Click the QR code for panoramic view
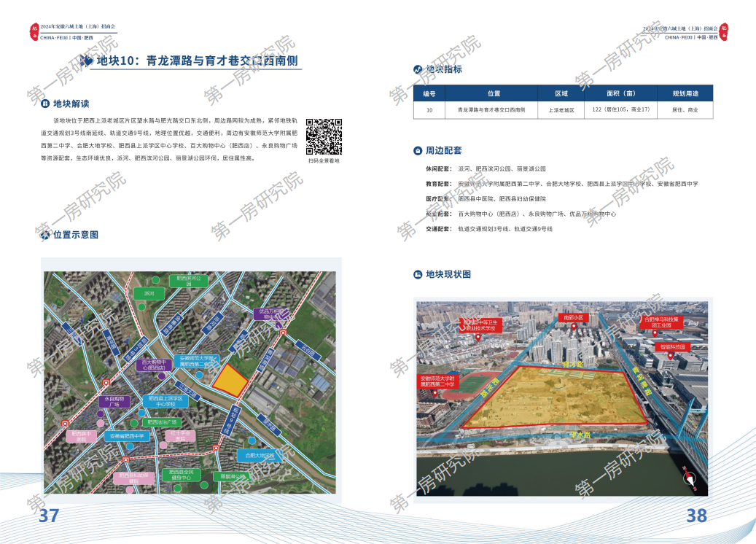 coord(324,136)
